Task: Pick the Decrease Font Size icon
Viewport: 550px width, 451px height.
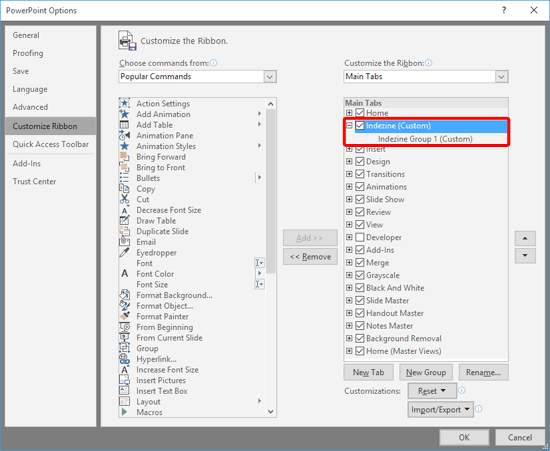Action: pos(125,210)
